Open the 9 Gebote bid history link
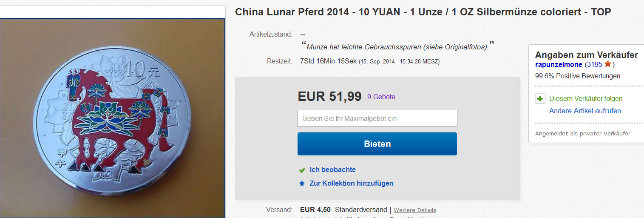 click(x=381, y=97)
